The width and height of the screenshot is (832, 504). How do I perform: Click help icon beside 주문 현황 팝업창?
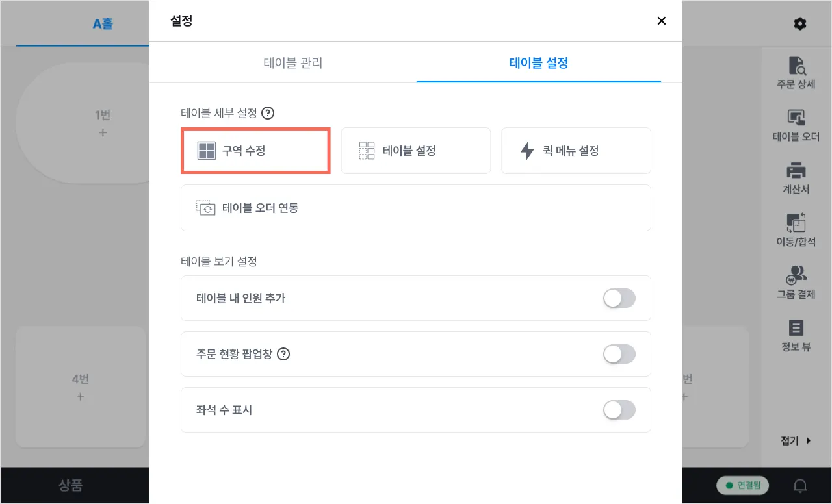[283, 354]
